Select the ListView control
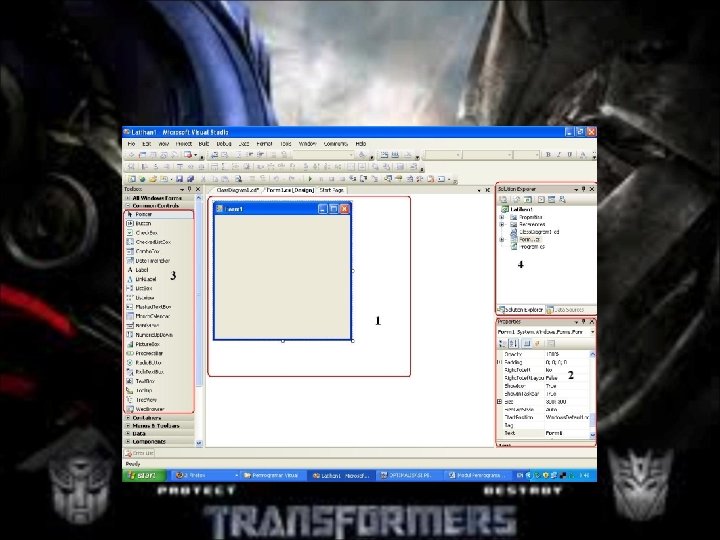720x540 pixels. click(159, 298)
